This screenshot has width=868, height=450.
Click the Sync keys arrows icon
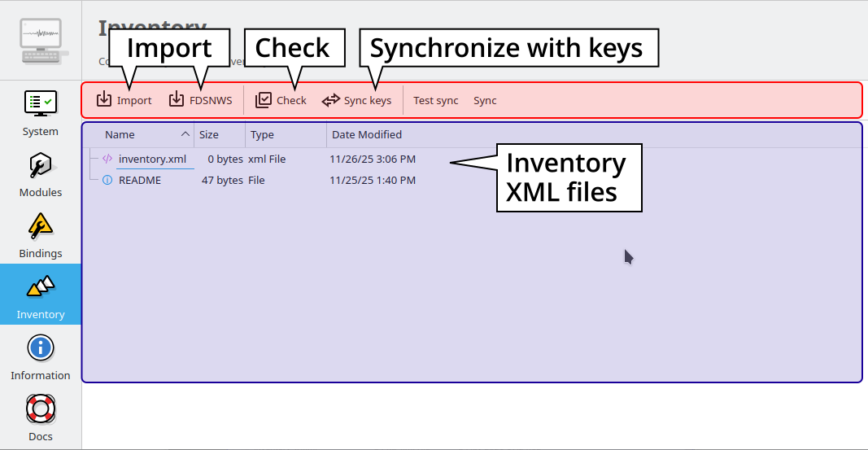pyautogui.click(x=330, y=100)
